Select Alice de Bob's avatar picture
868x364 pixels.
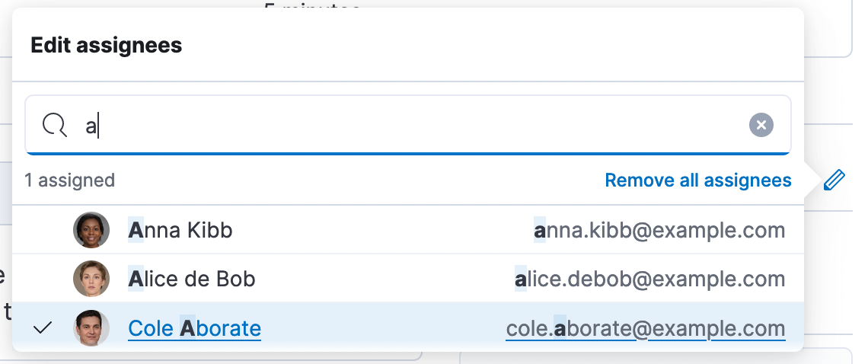click(x=91, y=279)
